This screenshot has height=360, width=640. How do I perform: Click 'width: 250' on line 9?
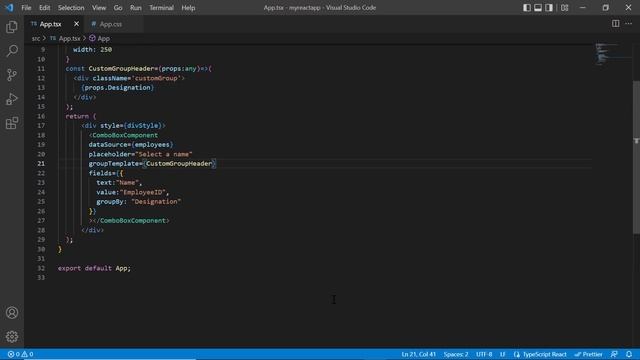pos(92,49)
